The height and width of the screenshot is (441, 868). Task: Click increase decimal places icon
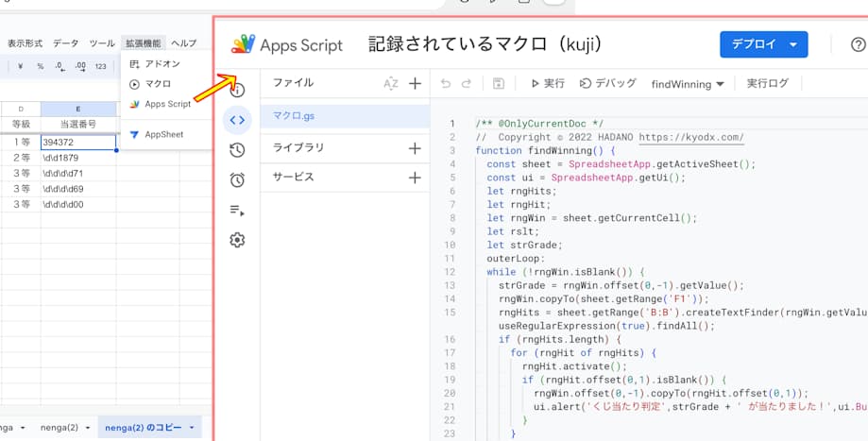80,66
